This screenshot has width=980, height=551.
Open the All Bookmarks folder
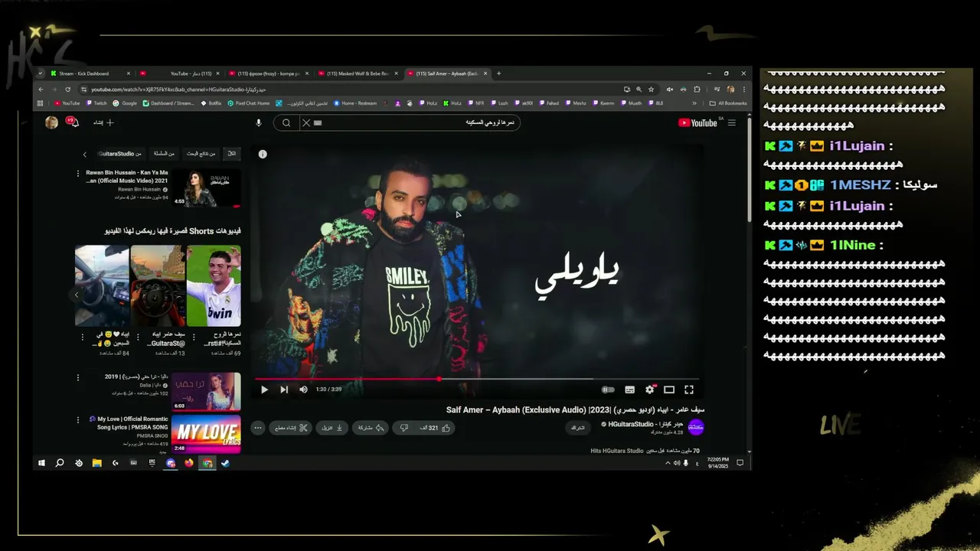pos(728,103)
